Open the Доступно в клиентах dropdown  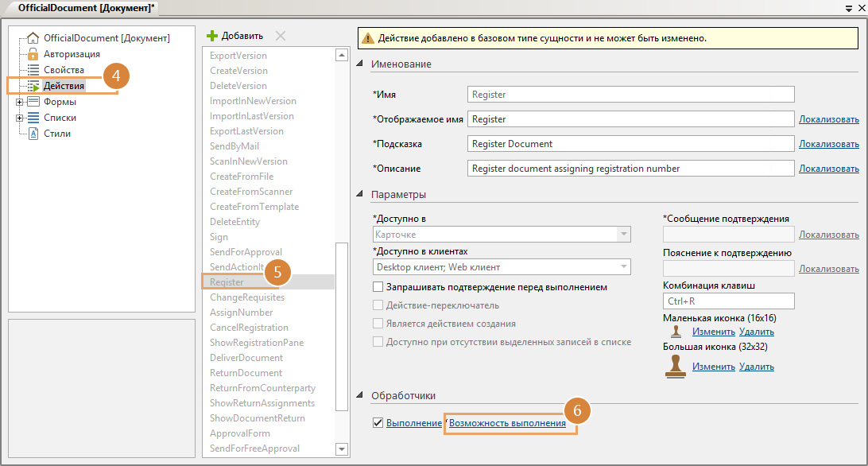coord(623,267)
